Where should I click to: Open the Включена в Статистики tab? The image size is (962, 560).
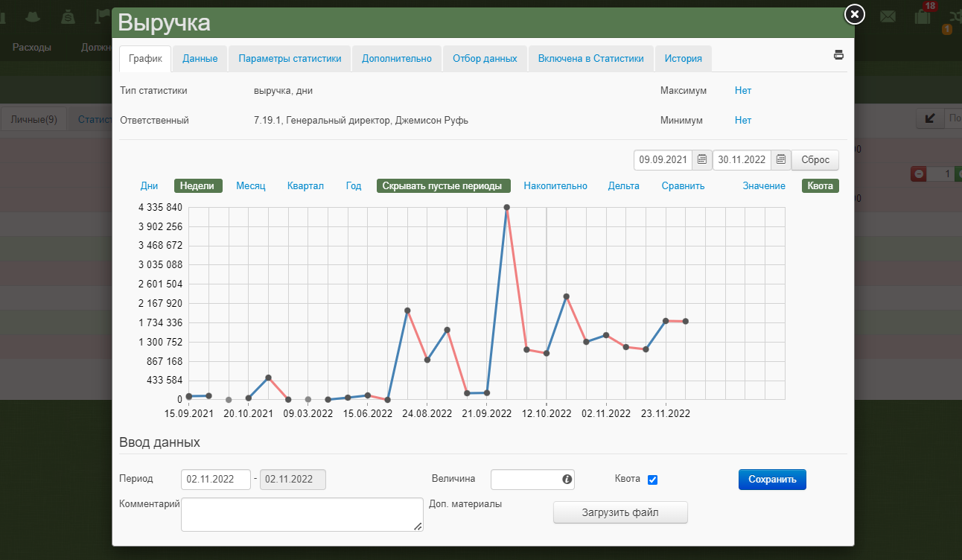(591, 58)
